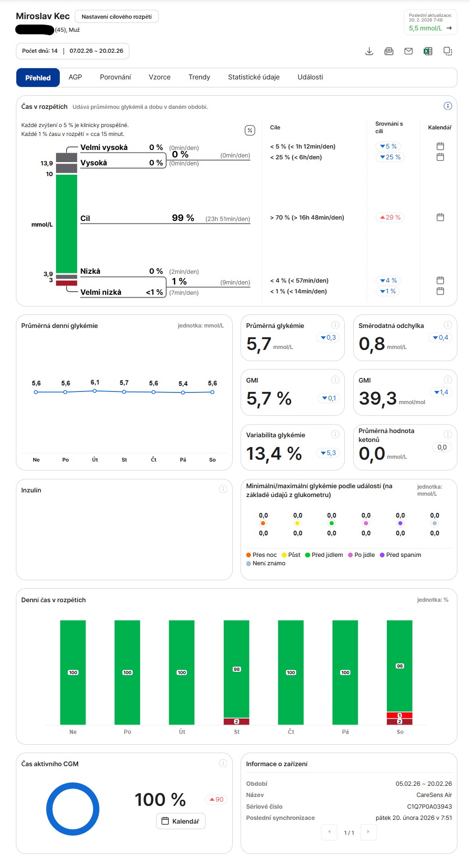470x868 pixels.
Task: Click the copy report icon
Action: 448,51
